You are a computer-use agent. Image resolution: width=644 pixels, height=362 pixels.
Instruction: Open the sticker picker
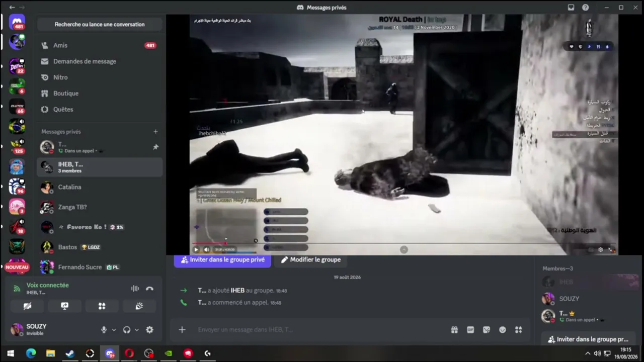pyautogui.click(x=487, y=330)
